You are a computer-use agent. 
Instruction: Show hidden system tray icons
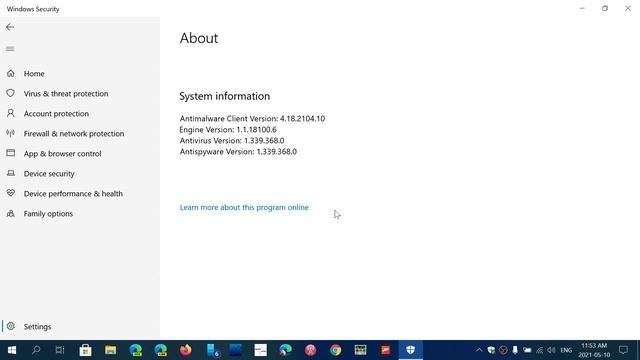tap(479, 350)
